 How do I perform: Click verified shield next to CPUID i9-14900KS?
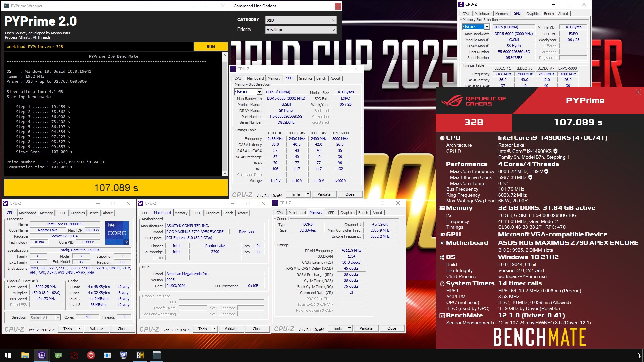(x=556, y=151)
